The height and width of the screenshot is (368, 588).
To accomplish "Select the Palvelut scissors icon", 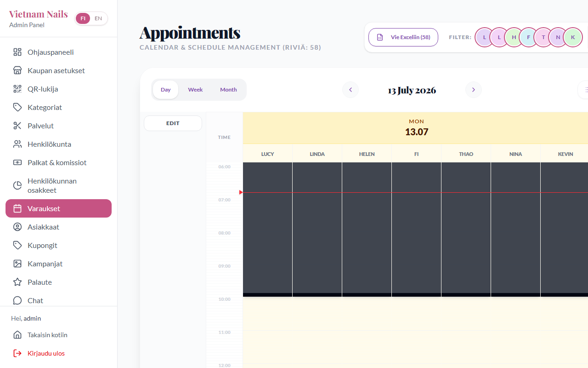I will [17, 126].
